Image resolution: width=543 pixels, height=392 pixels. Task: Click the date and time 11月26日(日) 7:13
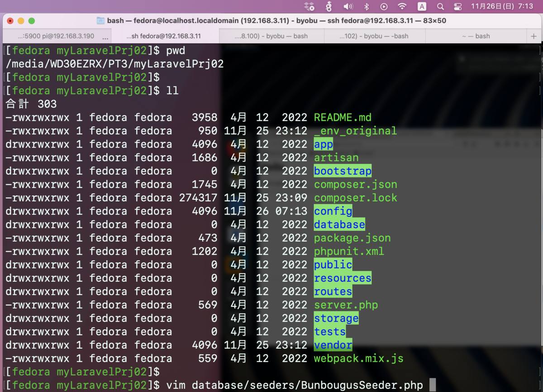pyautogui.click(x=502, y=6)
